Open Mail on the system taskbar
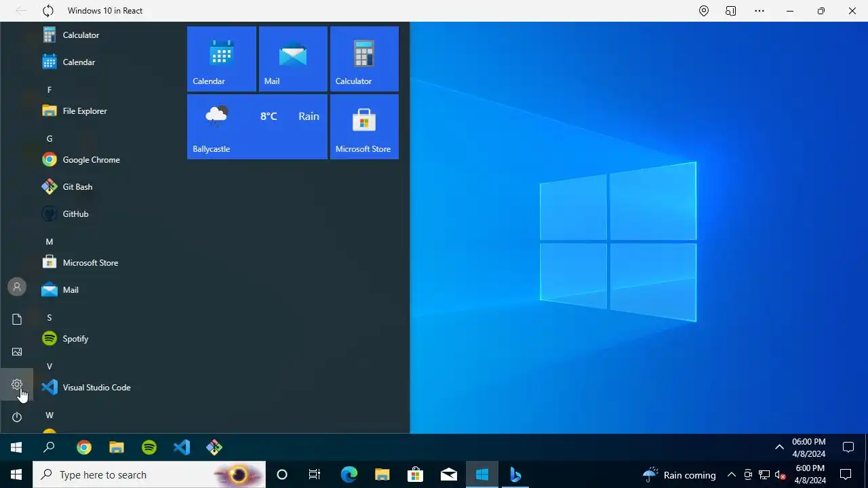The height and width of the screenshot is (488, 868). pyautogui.click(x=449, y=474)
